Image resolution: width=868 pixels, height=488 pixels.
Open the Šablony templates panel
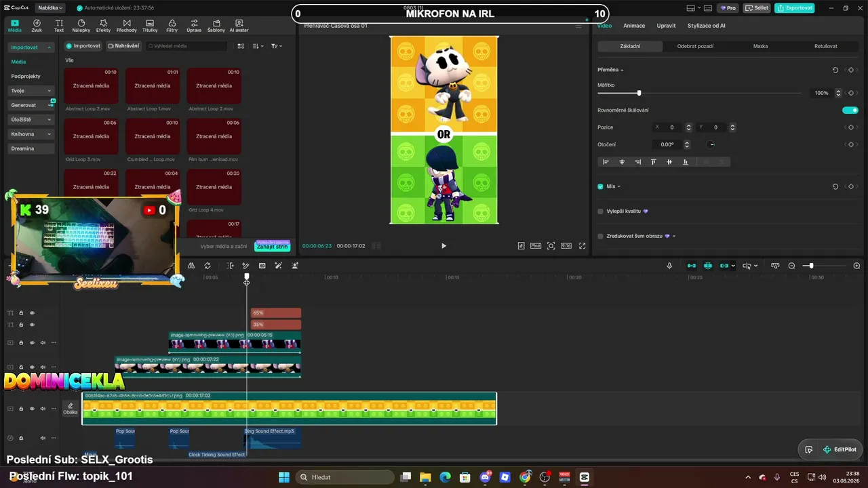click(x=216, y=26)
